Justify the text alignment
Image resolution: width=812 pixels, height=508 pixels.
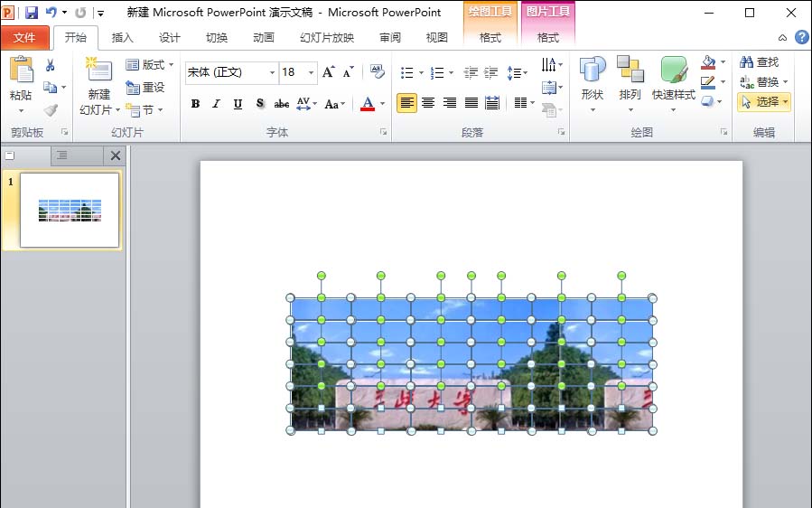point(471,103)
